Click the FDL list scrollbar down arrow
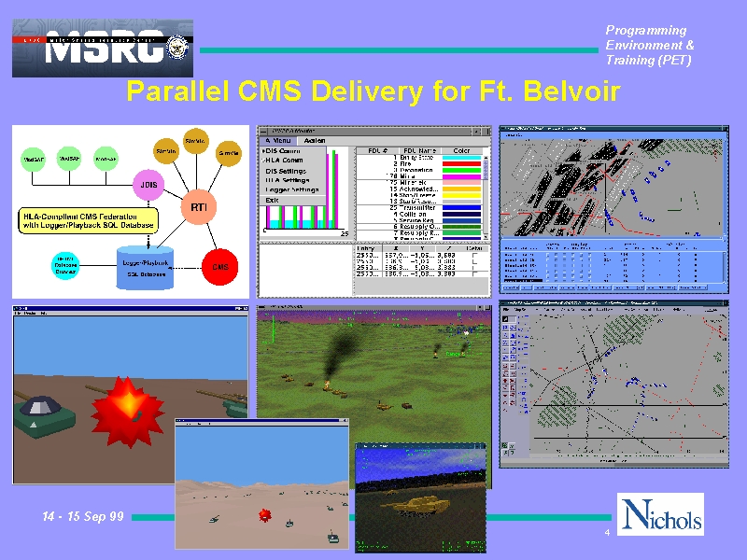 pyautogui.click(x=486, y=237)
